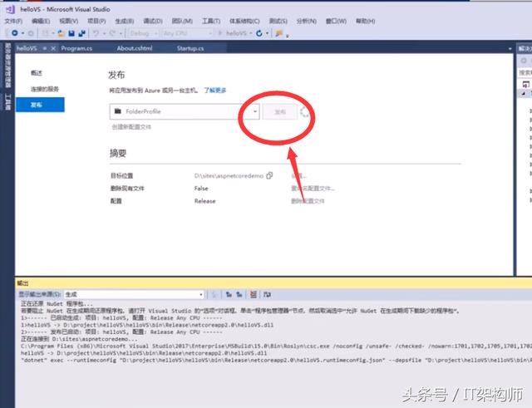Click the 了解更多 learn more link
The height and width of the screenshot is (408, 532).
pyautogui.click(x=215, y=91)
